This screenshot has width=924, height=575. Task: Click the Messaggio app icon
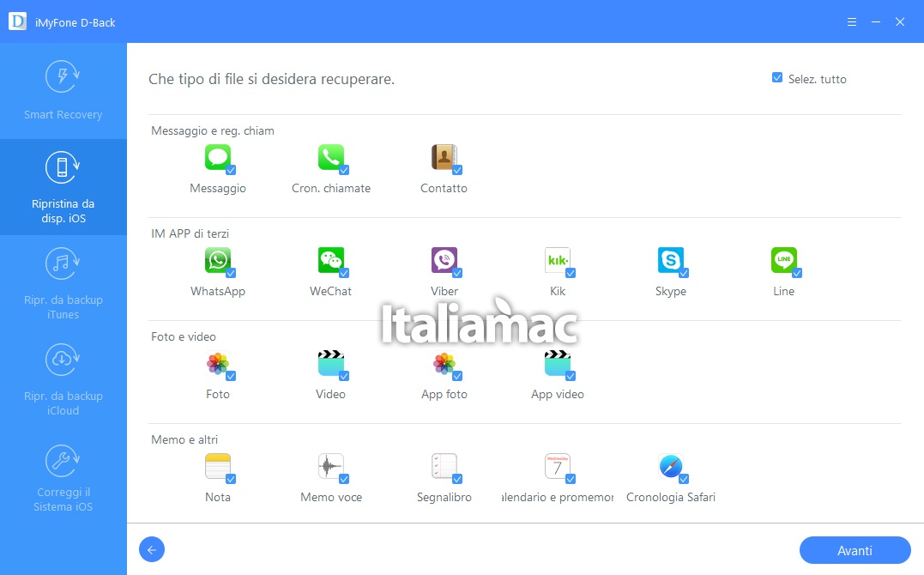[x=217, y=157]
